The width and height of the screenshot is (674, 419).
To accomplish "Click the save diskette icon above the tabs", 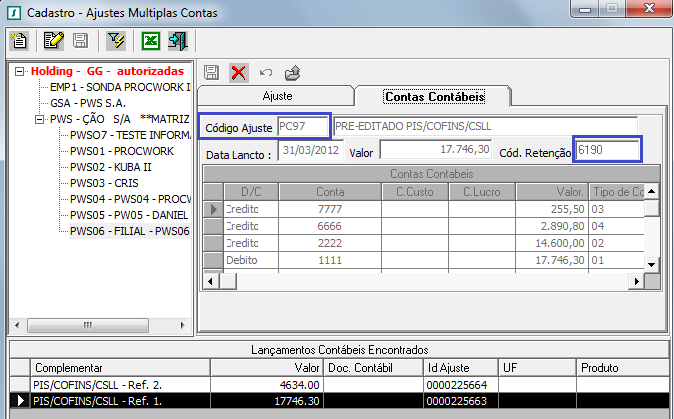I will tap(212, 72).
